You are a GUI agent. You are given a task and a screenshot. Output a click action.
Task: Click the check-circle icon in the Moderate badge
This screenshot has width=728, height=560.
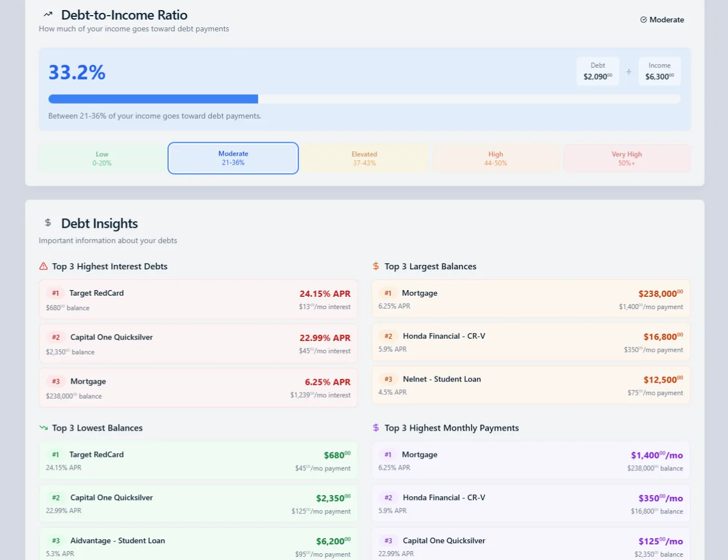tap(643, 20)
